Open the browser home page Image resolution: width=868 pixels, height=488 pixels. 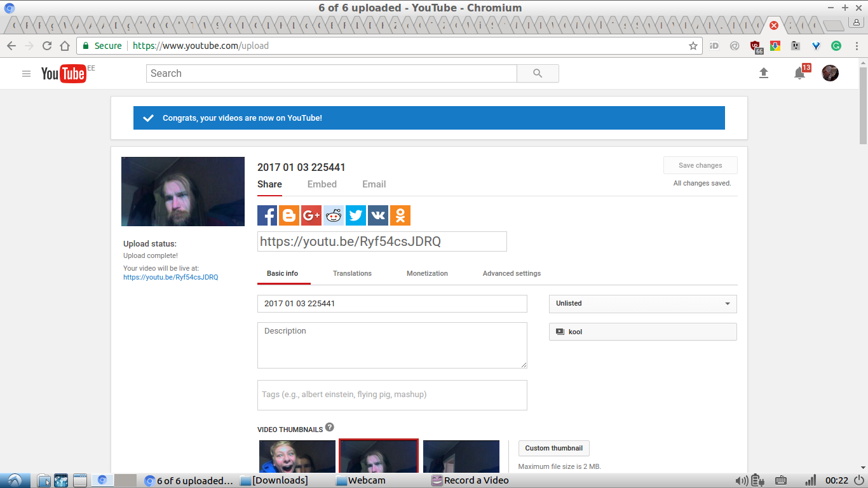[65, 46]
